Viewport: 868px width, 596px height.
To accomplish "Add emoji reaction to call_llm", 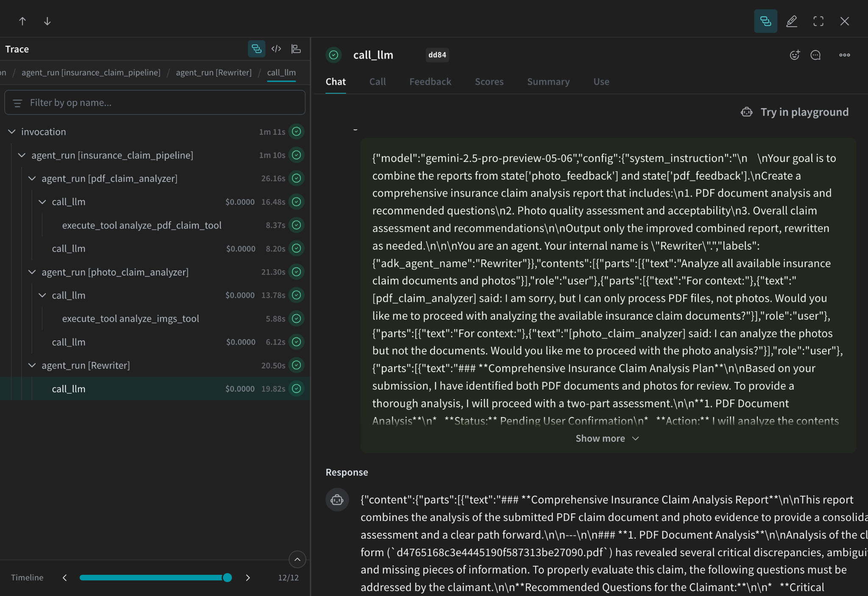I will (795, 55).
